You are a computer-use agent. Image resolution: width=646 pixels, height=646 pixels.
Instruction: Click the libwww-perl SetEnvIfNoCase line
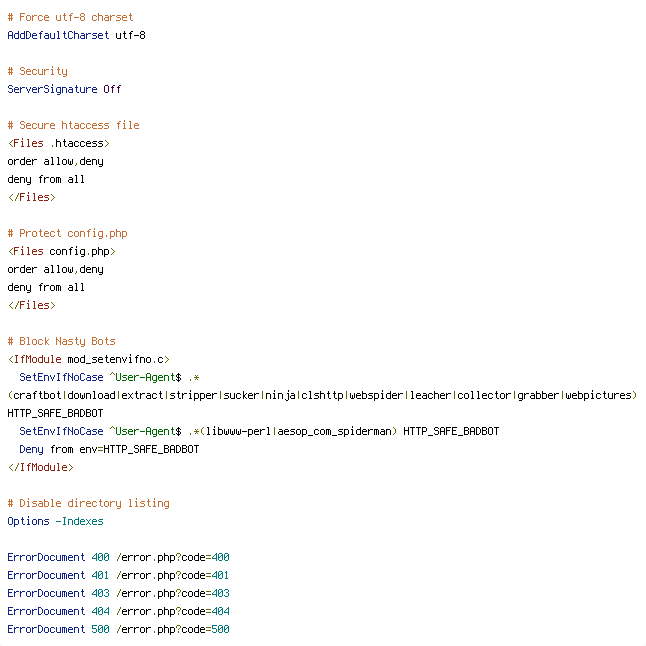click(259, 431)
